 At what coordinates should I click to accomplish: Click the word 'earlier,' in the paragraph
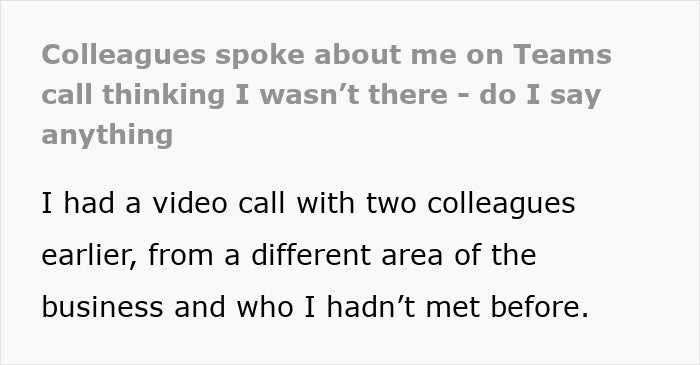click(89, 255)
